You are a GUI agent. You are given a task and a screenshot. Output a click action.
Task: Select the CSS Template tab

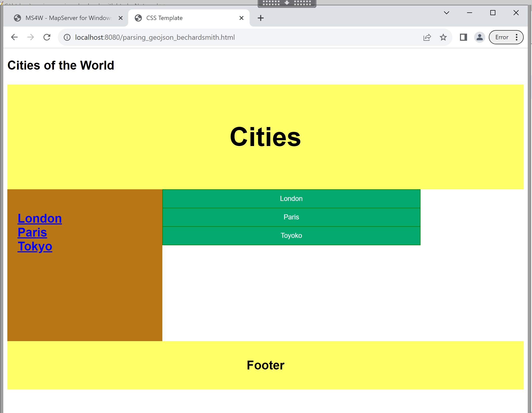point(177,18)
